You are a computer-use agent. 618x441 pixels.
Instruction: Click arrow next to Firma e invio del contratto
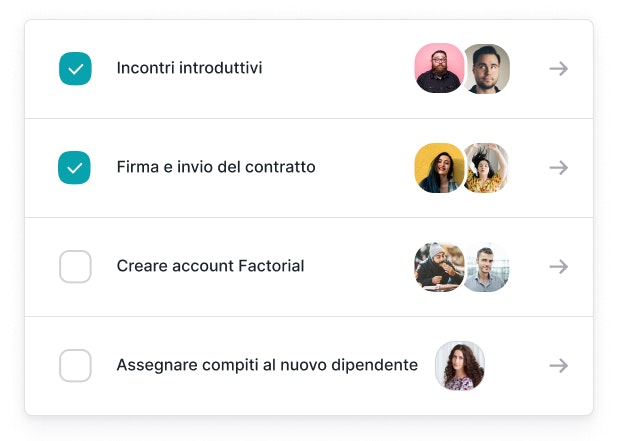click(558, 168)
